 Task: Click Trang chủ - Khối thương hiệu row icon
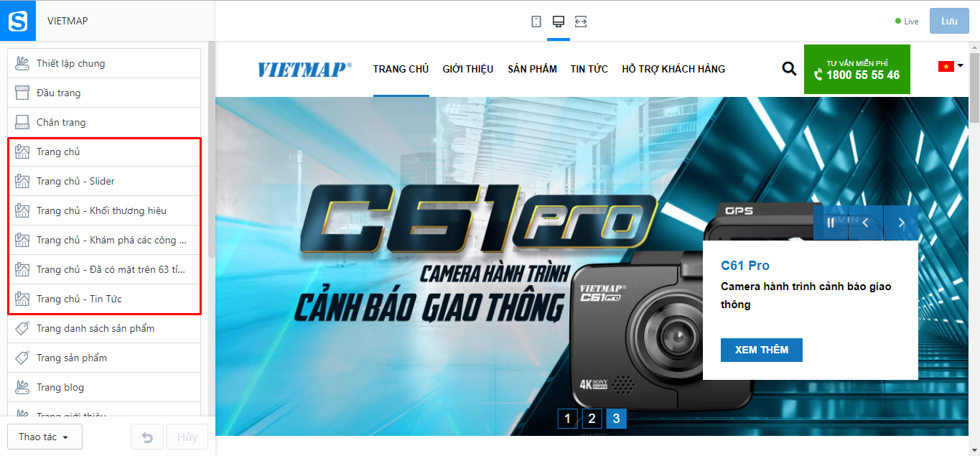point(22,210)
